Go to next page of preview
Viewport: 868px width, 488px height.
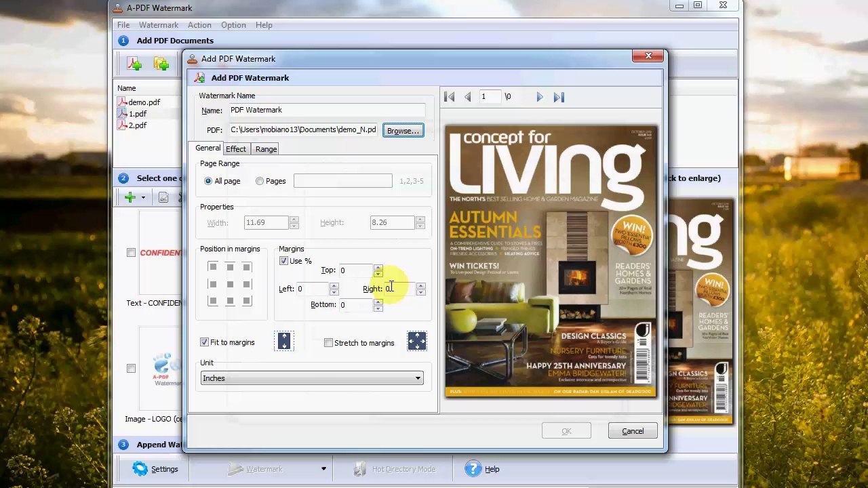pos(540,97)
